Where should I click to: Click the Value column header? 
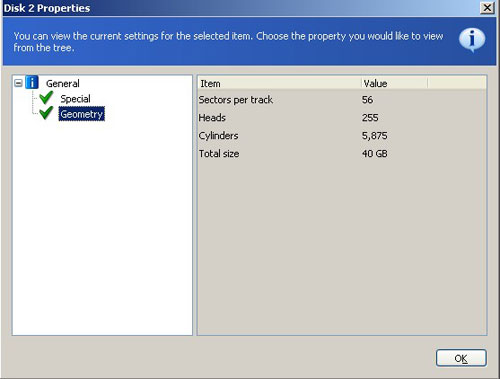[394, 83]
